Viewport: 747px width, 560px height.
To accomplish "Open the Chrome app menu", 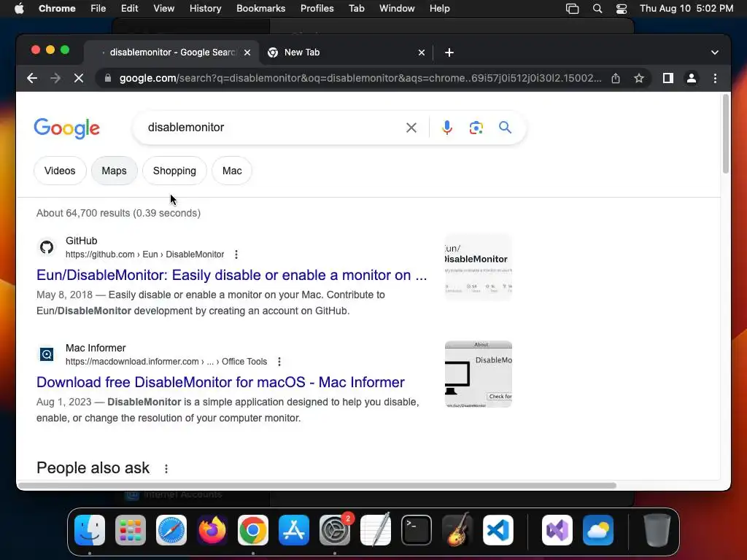I will [57, 9].
